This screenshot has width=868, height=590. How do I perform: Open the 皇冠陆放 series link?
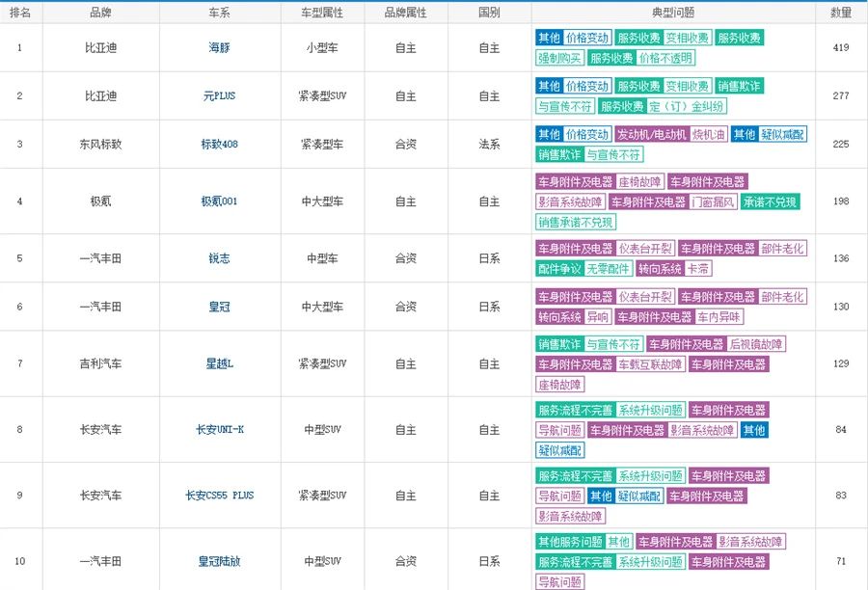(x=220, y=561)
